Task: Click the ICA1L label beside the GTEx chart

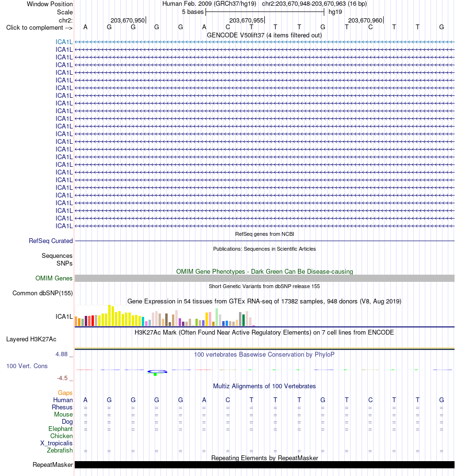Action: (x=64, y=317)
